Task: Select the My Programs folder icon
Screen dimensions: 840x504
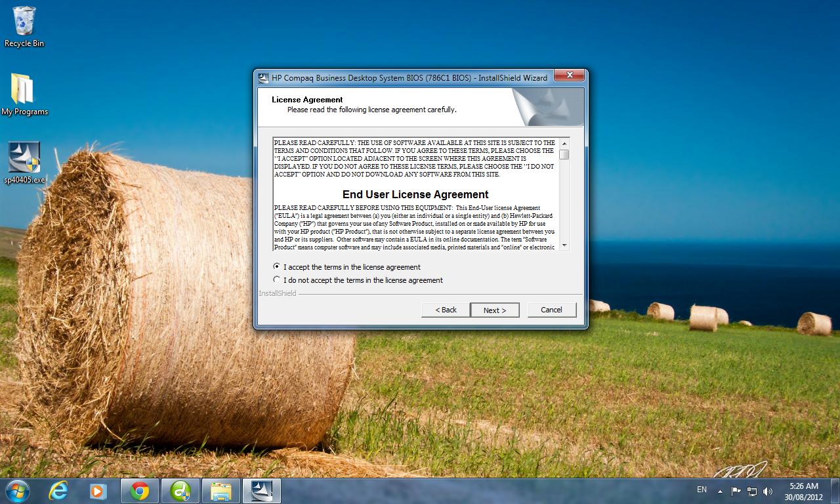Action: click(x=24, y=94)
